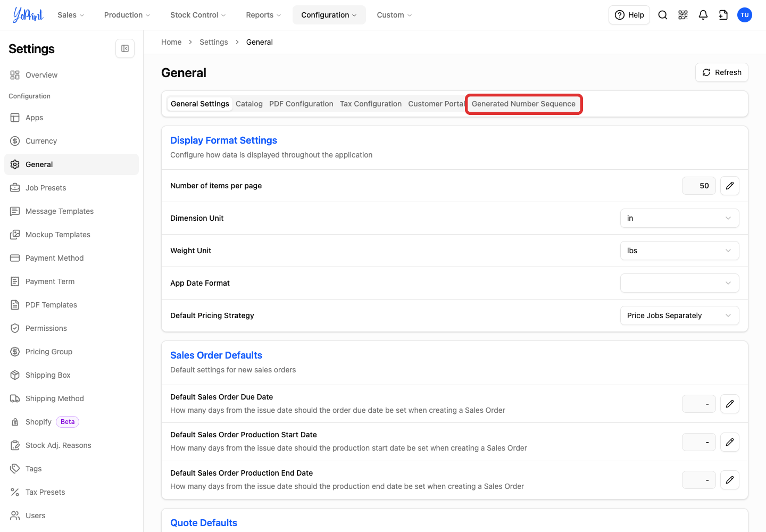The width and height of the screenshot is (766, 532).
Task: Switch to the Tax Configuration tab
Action: (371, 104)
